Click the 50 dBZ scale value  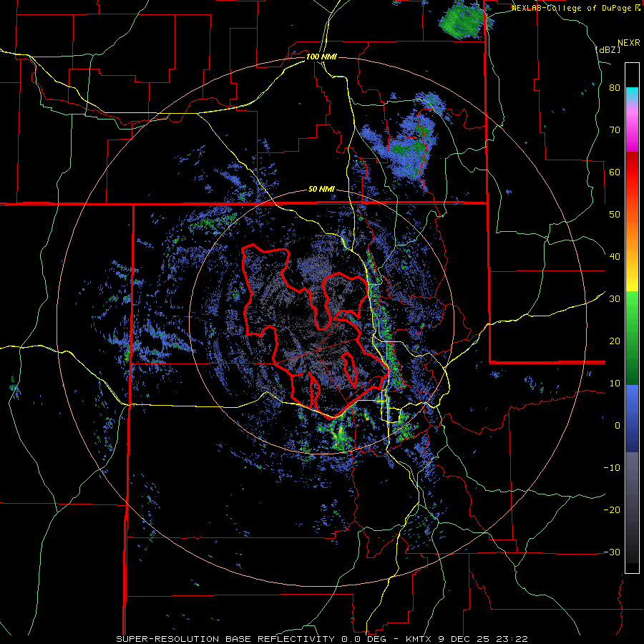[x=615, y=215]
